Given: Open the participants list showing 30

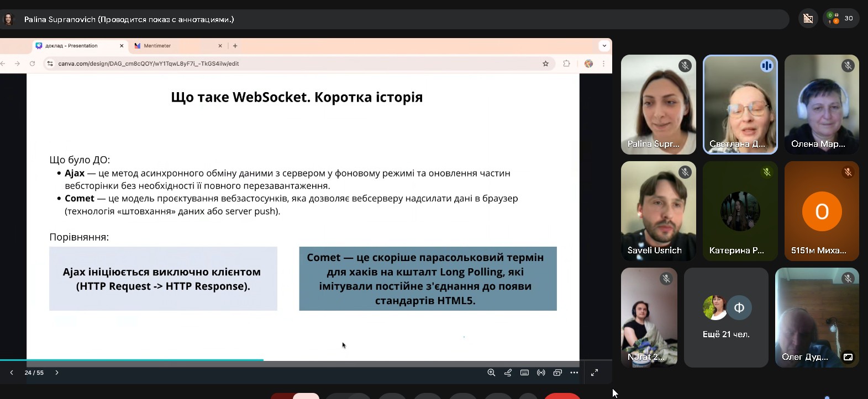Looking at the screenshot, I should 840,19.
